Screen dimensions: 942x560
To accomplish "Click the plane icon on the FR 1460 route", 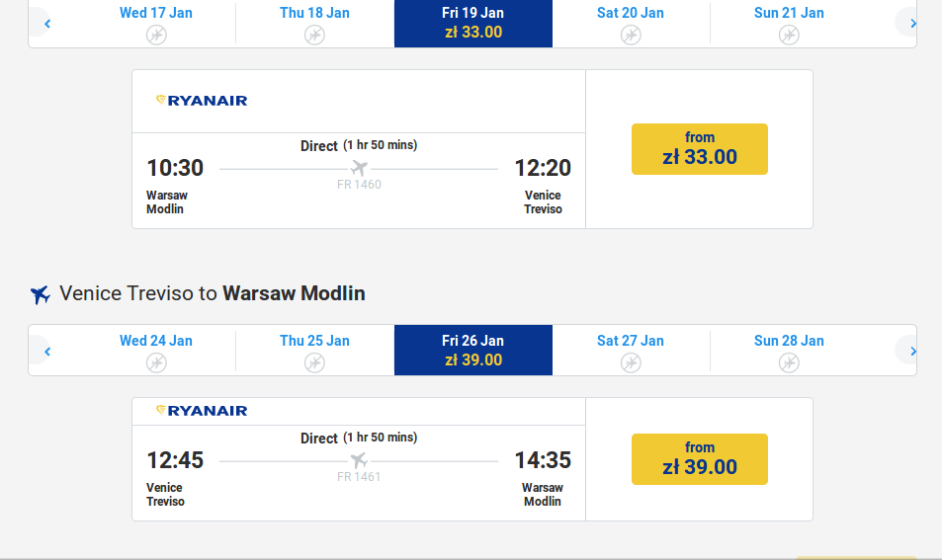I will (359, 169).
